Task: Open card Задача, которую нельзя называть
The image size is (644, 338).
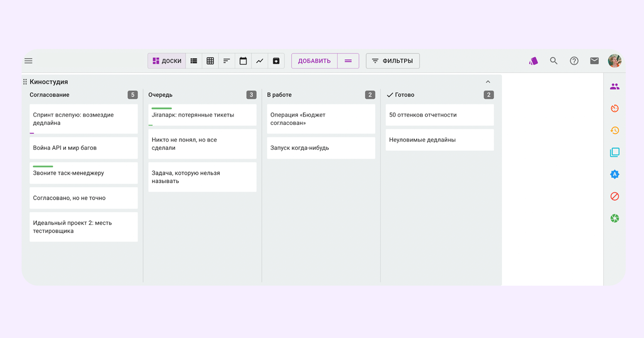Action: click(202, 177)
